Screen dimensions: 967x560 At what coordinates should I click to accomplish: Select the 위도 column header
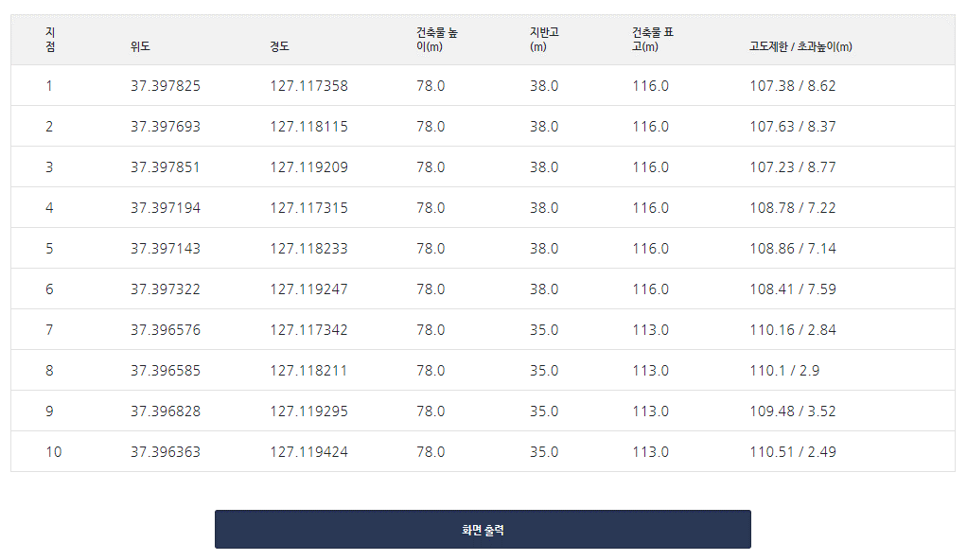(140, 46)
